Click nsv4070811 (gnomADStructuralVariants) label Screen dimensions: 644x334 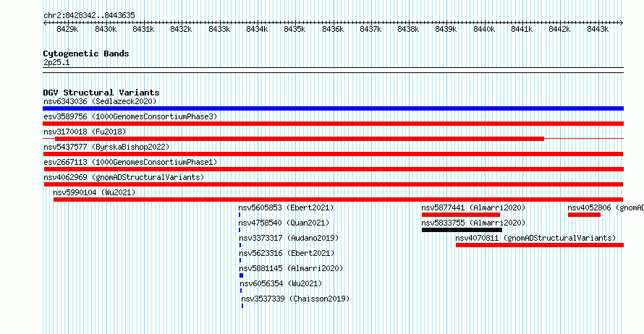coord(535,238)
